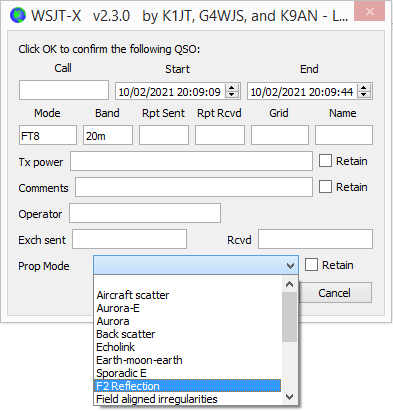The height and width of the screenshot is (411, 393).
Task: Click the Operator input field
Action: (x=145, y=213)
